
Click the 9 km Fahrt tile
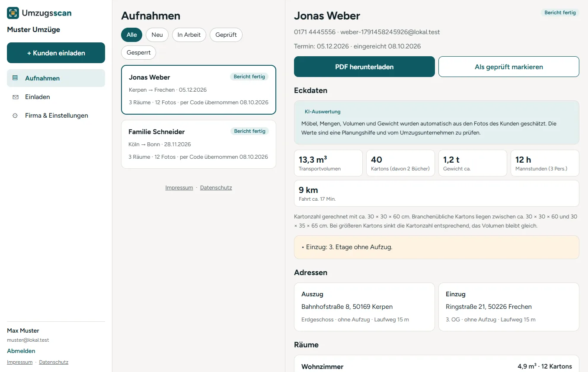coord(436,193)
